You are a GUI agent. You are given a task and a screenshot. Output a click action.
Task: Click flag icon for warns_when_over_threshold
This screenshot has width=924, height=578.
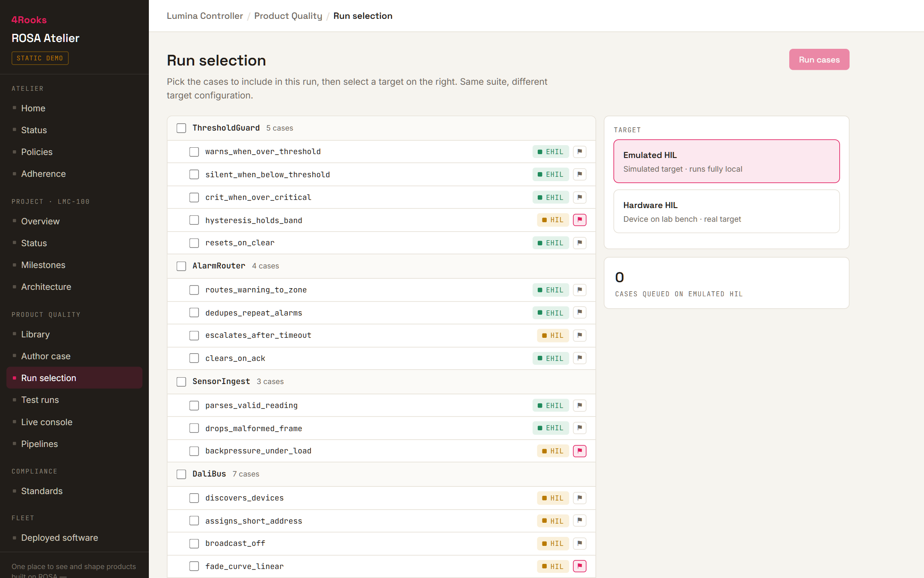[580, 152]
